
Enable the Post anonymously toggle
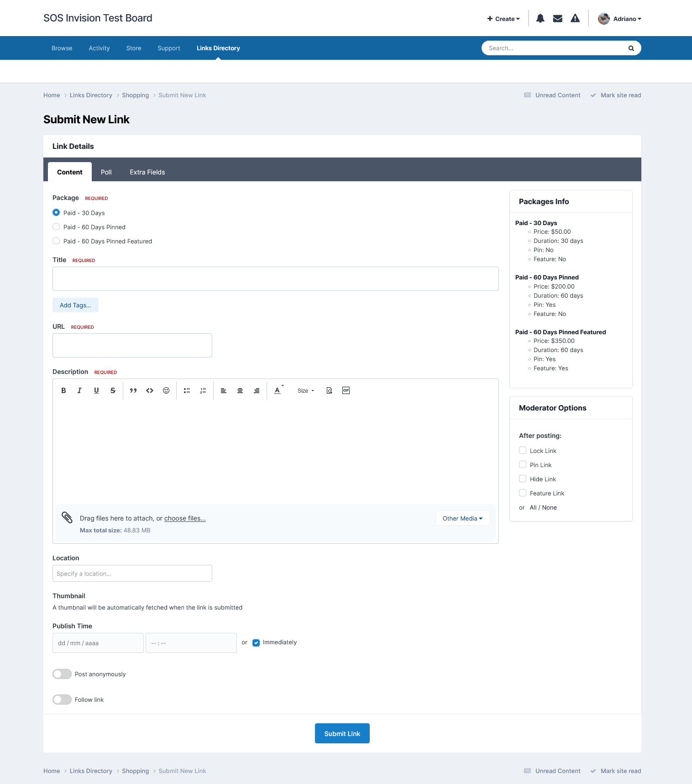coord(62,674)
